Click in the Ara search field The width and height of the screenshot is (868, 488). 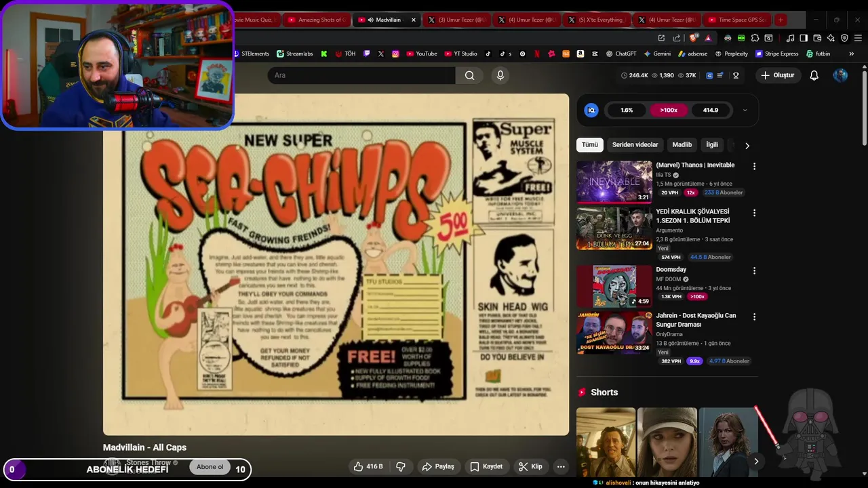[361, 75]
